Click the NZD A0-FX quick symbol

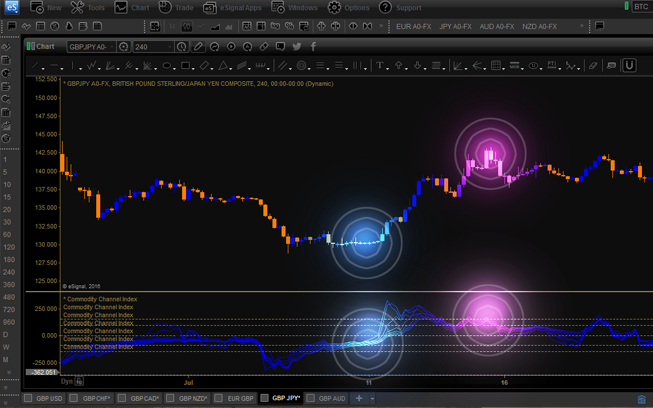point(539,27)
